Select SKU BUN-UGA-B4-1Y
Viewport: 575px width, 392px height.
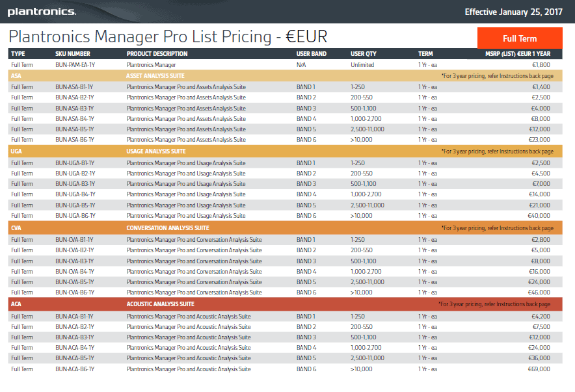(75, 194)
